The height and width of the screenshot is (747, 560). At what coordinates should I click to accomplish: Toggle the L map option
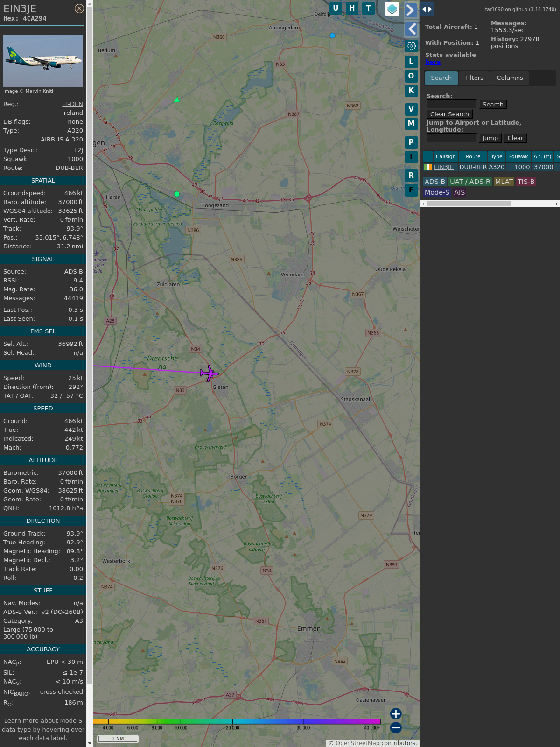411,62
